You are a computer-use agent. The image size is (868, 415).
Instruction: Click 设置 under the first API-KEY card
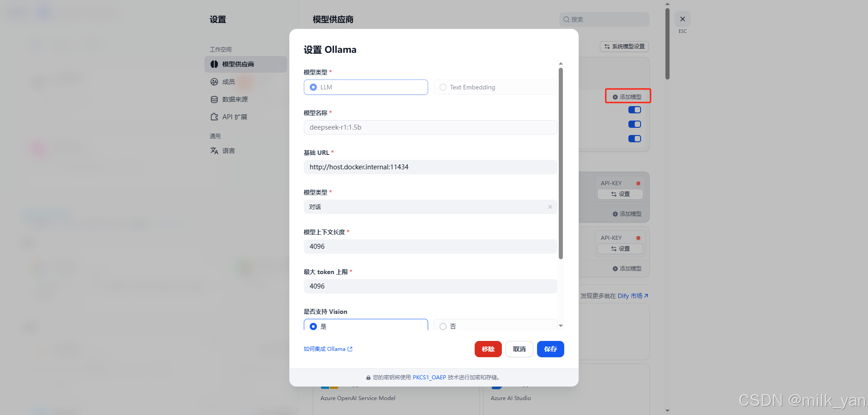coord(620,194)
